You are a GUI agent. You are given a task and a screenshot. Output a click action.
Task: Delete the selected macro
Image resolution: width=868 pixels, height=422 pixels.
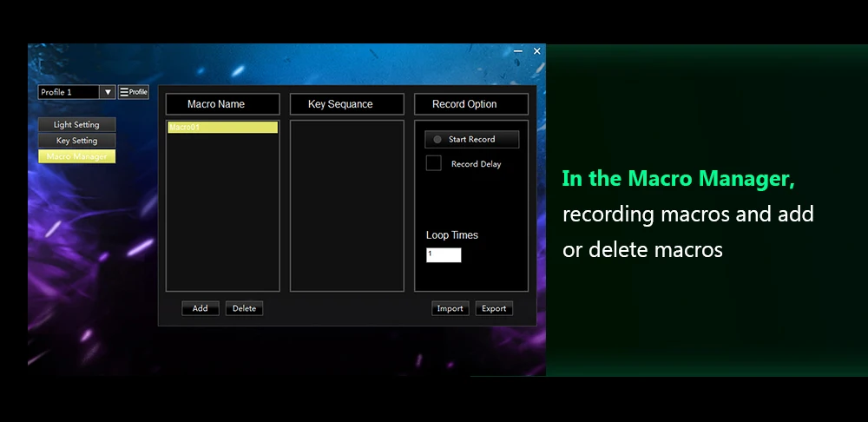244,308
